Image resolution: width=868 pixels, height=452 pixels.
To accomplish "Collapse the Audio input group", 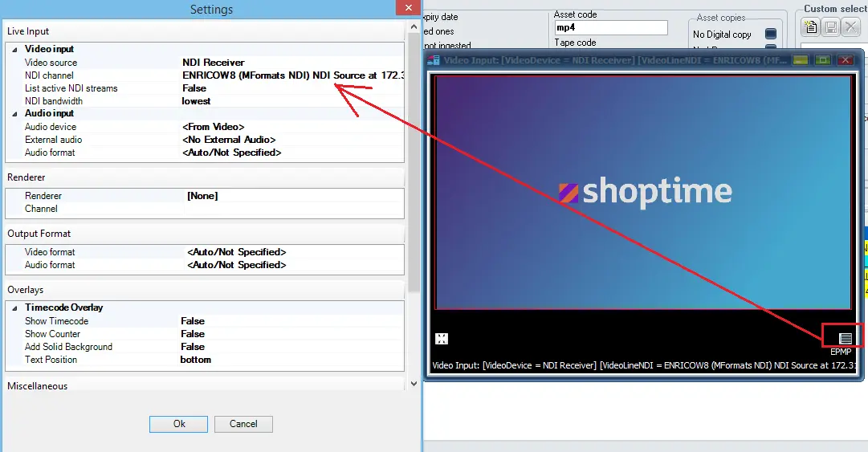I will tap(14, 114).
